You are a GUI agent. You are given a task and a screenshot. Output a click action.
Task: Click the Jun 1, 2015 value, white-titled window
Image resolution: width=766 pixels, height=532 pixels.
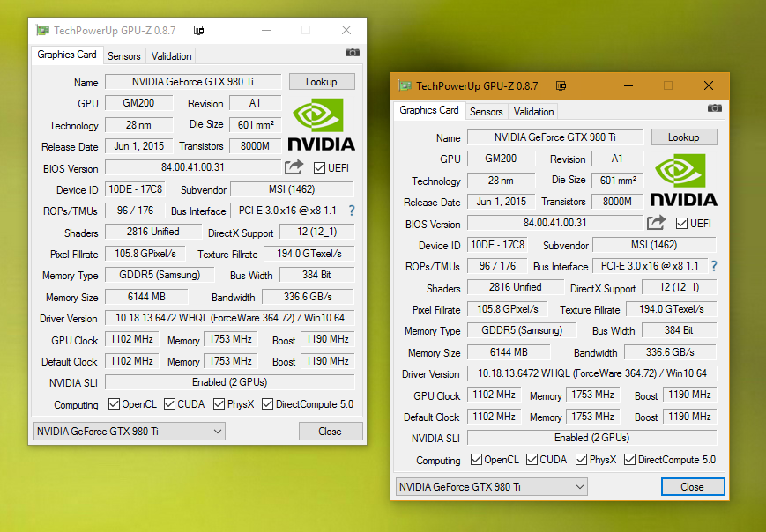pyautogui.click(x=139, y=146)
